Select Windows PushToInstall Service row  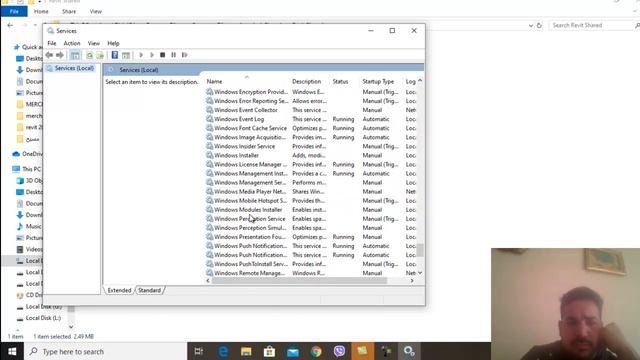tap(311, 264)
